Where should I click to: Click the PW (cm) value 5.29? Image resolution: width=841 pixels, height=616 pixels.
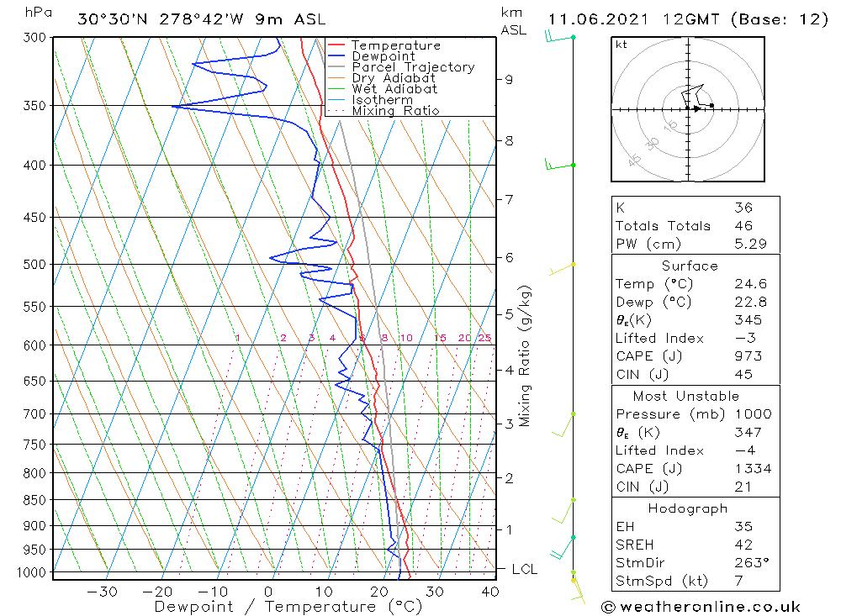point(750,244)
